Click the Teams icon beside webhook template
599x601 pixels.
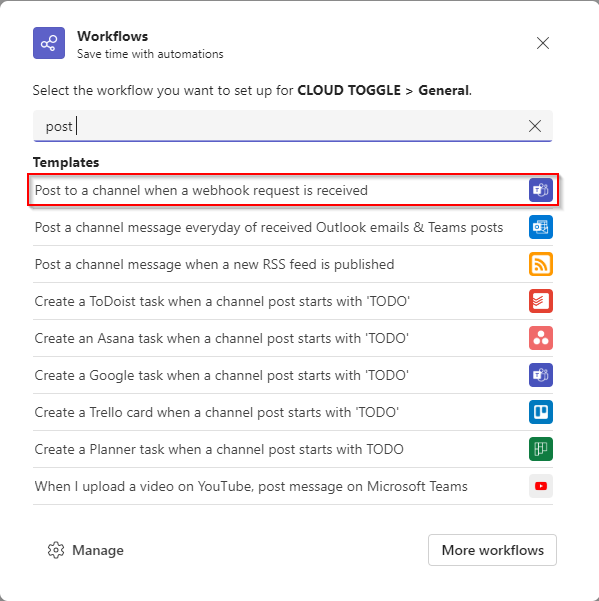point(541,190)
